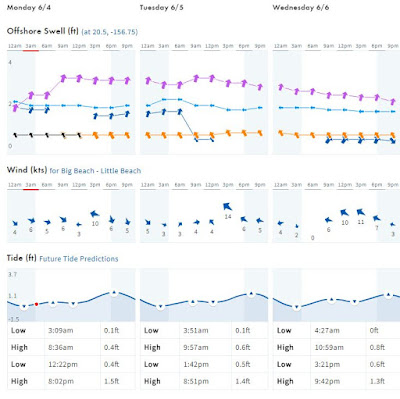400x399 pixels.
Task: Click Tuesday's purple swell arrow at 9pm
Action: 260,87
